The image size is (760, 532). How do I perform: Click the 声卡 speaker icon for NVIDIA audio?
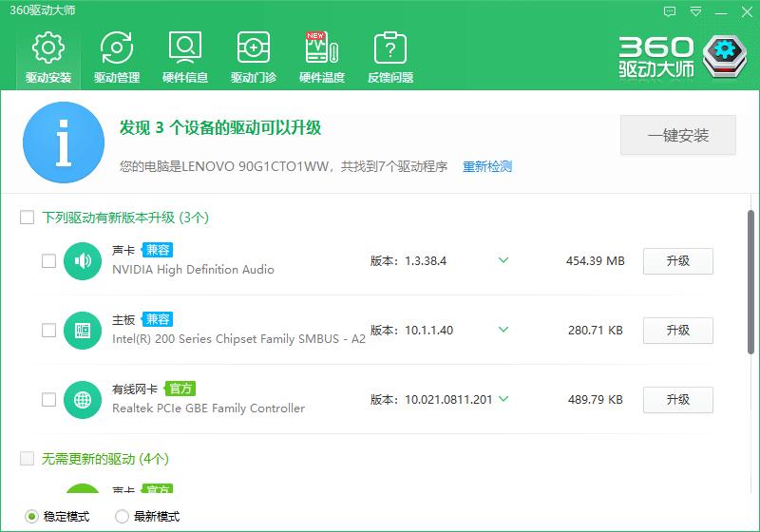click(83, 261)
